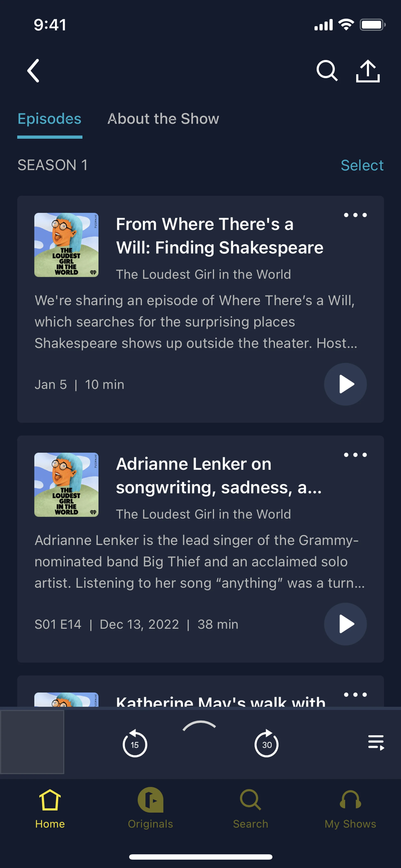401x868 pixels.
Task: Switch to About the Show tab
Action: 163,119
